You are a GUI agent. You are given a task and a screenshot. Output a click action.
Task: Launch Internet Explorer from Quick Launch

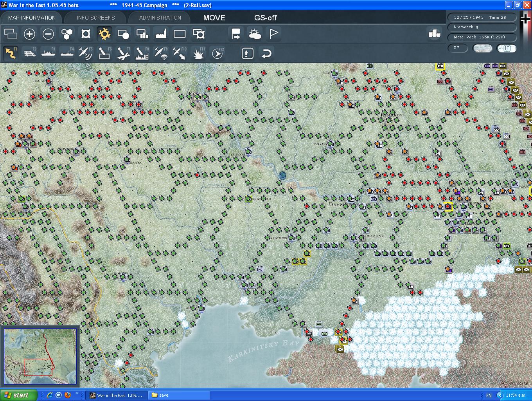(x=50, y=395)
